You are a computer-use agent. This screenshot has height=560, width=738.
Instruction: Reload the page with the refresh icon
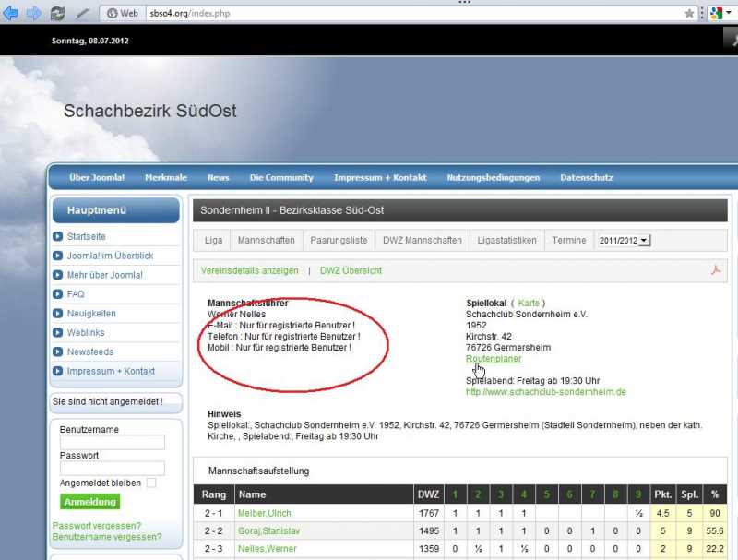(58, 13)
